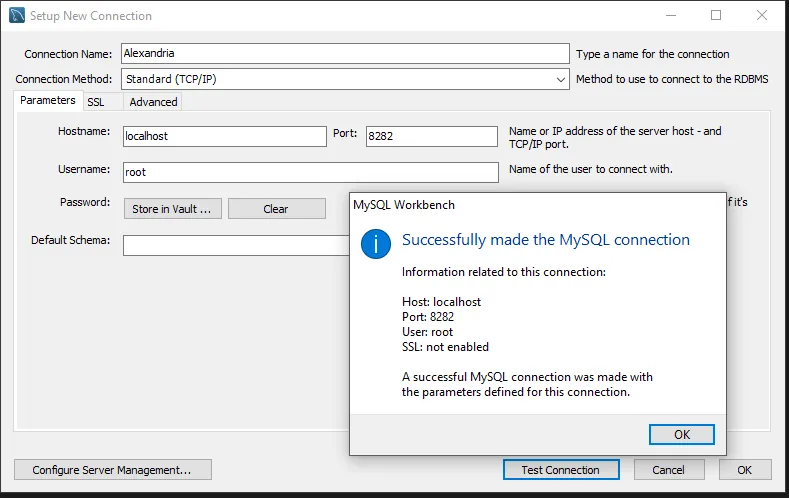Close the Setup New Connection window

(x=762, y=16)
